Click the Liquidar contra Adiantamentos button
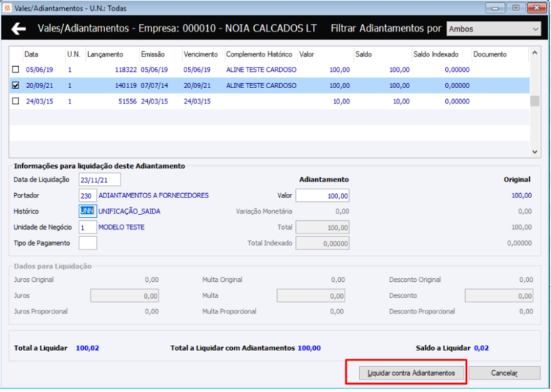The height and width of the screenshot is (392, 551). pyautogui.click(x=411, y=373)
